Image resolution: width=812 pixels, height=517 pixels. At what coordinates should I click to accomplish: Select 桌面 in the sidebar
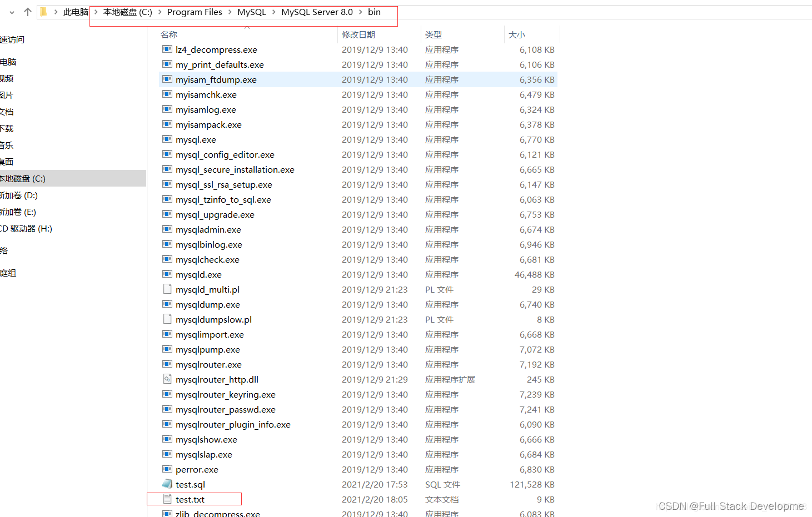6,162
